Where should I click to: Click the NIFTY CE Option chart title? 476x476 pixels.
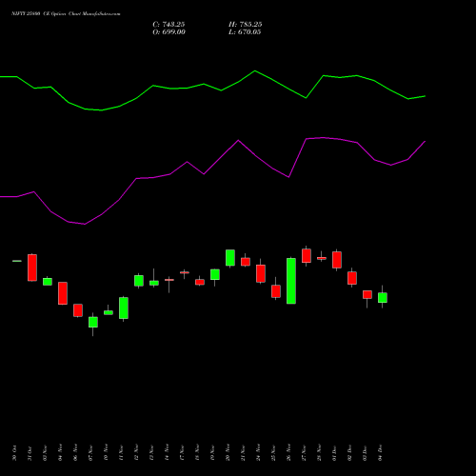pyautogui.click(x=66, y=14)
